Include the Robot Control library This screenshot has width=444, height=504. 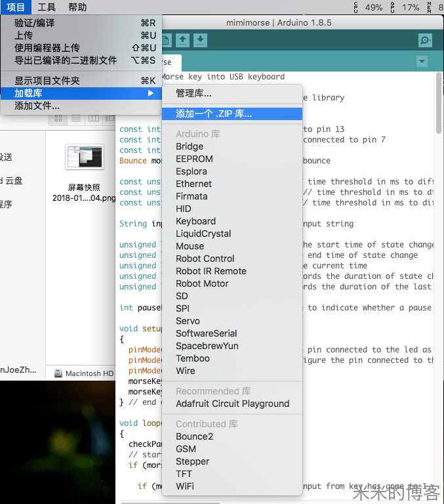pyautogui.click(x=232, y=259)
